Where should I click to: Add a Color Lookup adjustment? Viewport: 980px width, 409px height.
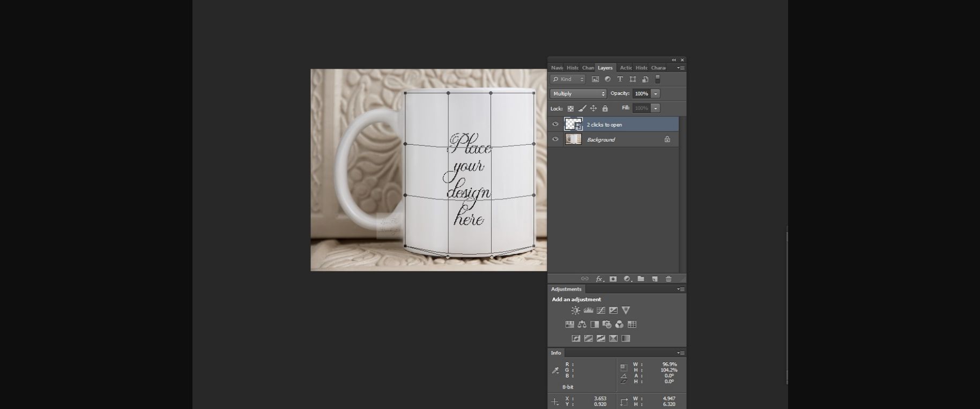(x=632, y=324)
